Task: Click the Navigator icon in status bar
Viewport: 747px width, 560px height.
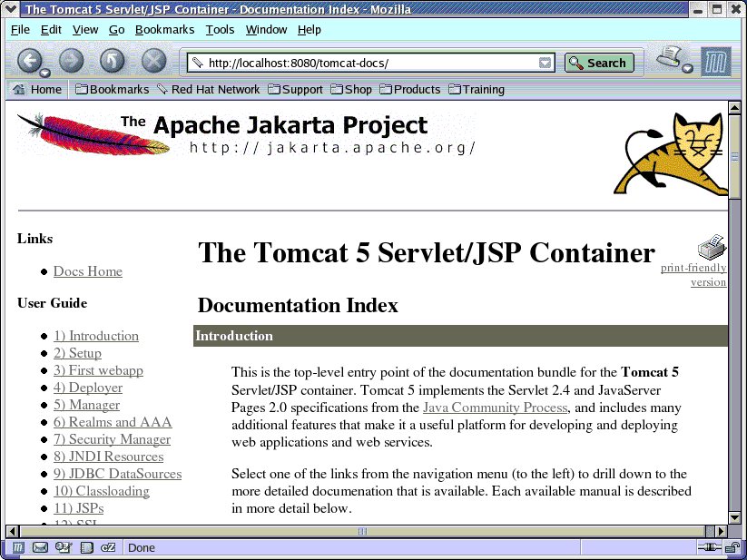Action: click(17, 547)
